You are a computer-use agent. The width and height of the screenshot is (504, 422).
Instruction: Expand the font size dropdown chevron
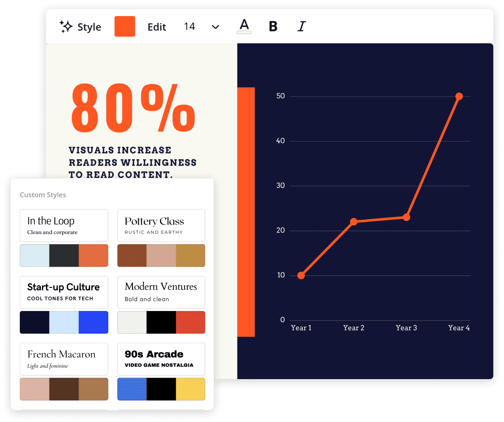click(x=216, y=27)
